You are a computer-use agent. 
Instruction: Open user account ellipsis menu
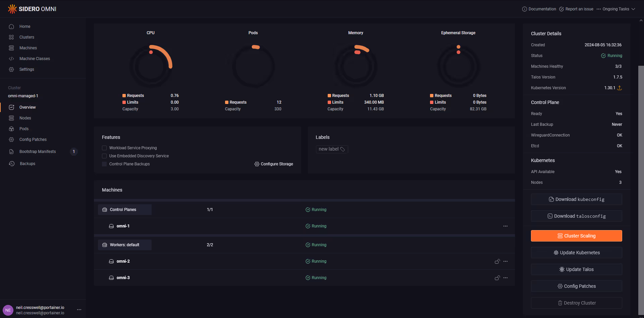79,310
